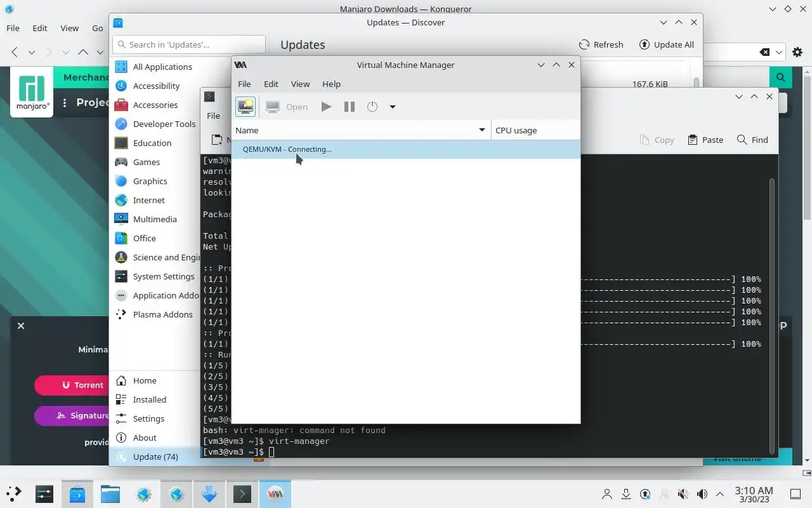Open Science and Engineering category
812x508 pixels.
click(155, 257)
